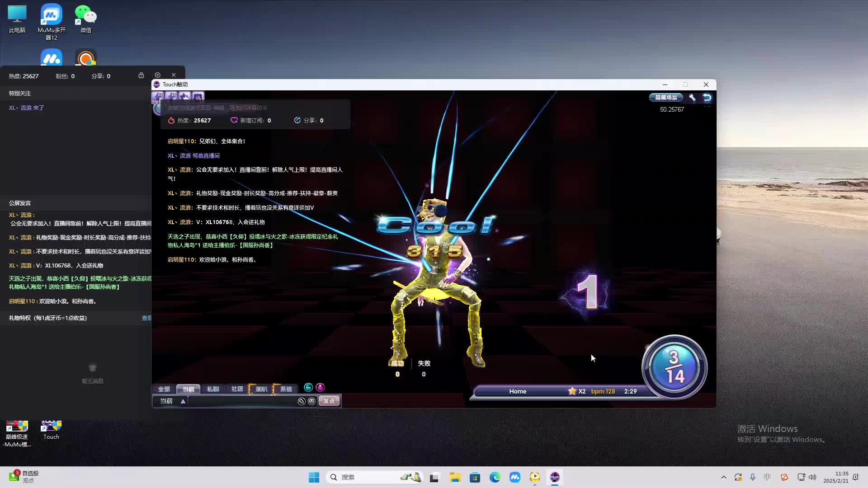Toggle the lock icon in stream panel
This screenshot has height=488, width=868.
[x=141, y=75]
